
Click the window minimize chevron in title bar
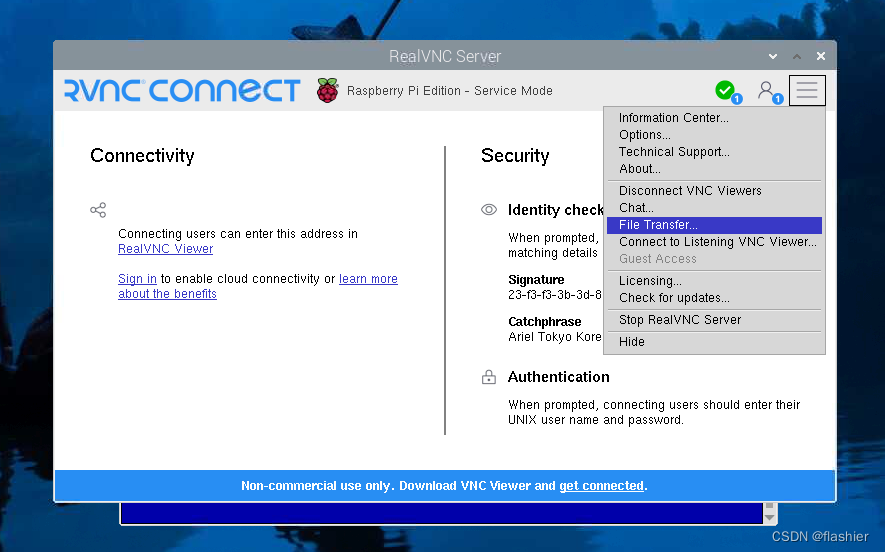pyautogui.click(x=773, y=56)
